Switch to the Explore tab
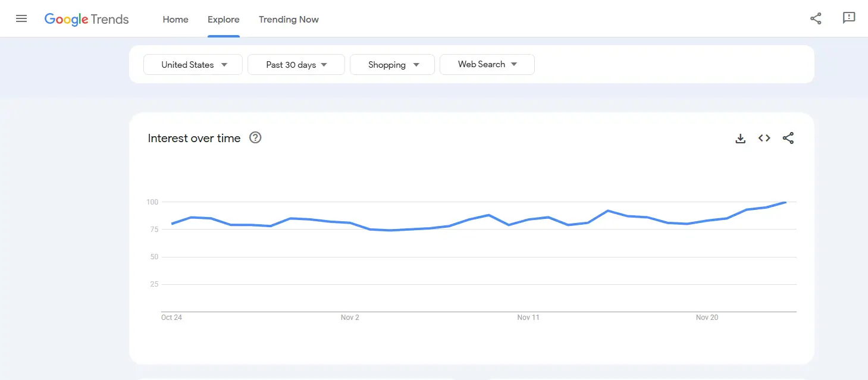The height and width of the screenshot is (380, 868). pos(224,19)
